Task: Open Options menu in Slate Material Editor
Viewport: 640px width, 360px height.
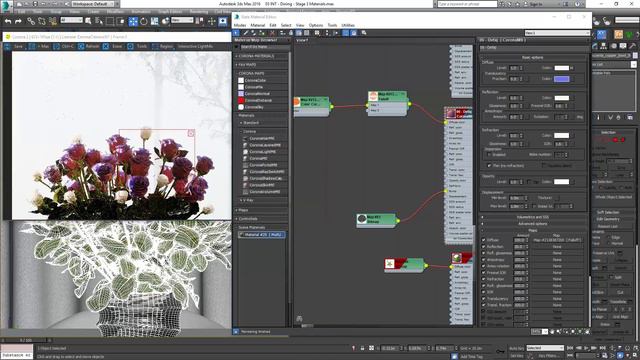Action: point(316,25)
